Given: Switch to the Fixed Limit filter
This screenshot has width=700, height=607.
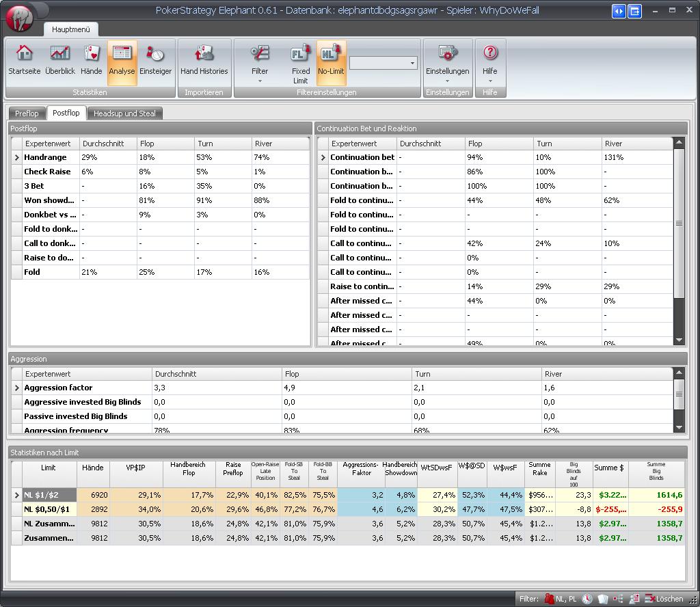Looking at the screenshot, I should pos(301,64).
